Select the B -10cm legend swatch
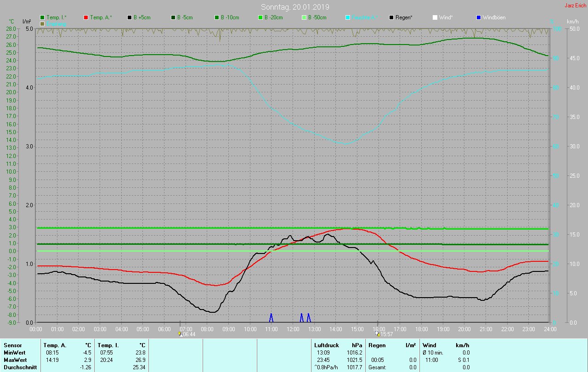Image resolution: width=588 pixels, height=372 pixels. coord(217,17)
